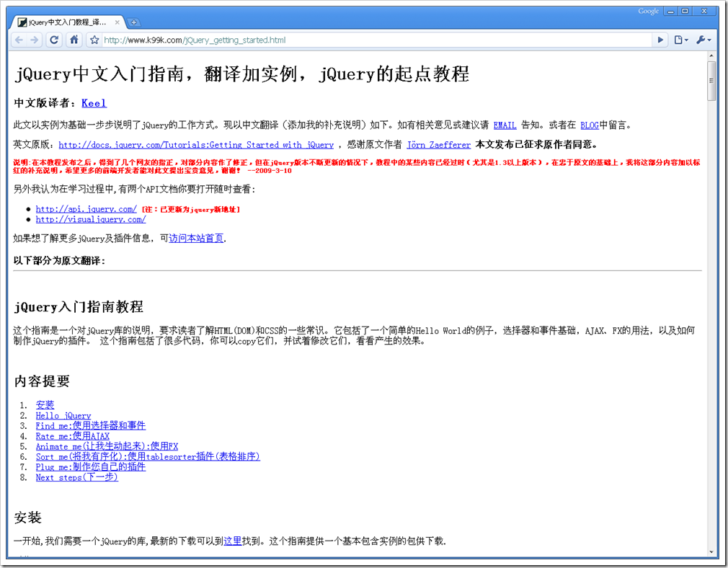Open the page menu icon
The width and height of the screenshot is (728, 568).
point(680,40)
